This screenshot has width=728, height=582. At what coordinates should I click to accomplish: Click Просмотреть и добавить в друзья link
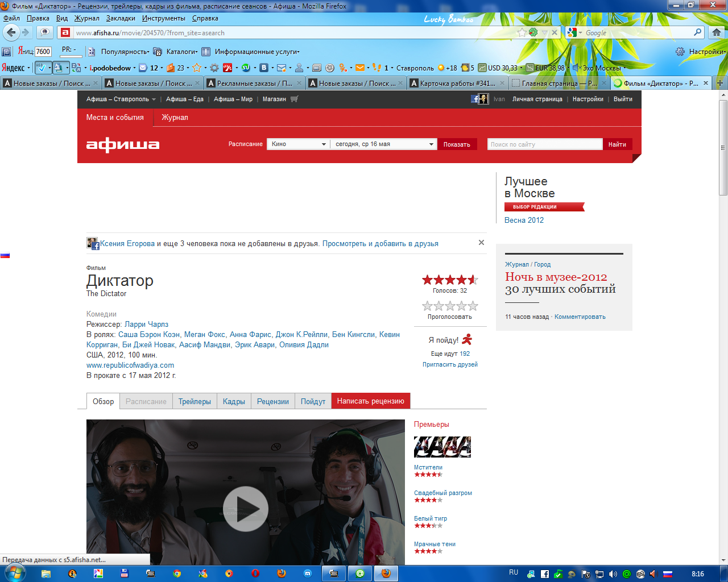(x=380, y=243)
